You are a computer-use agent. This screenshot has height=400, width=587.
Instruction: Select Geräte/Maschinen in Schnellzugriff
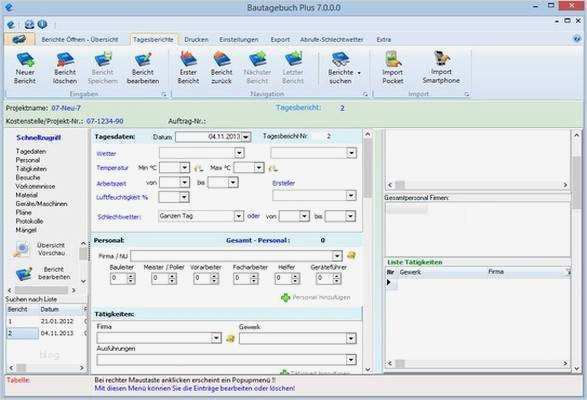click(x=42, y=204)
